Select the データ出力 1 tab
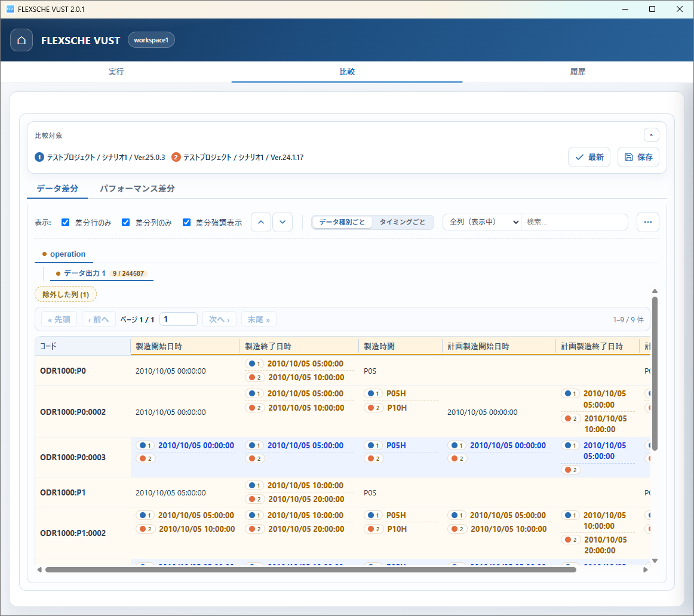Image resolution: width=694 pixels, height=616 pixels. click(102, 273)
